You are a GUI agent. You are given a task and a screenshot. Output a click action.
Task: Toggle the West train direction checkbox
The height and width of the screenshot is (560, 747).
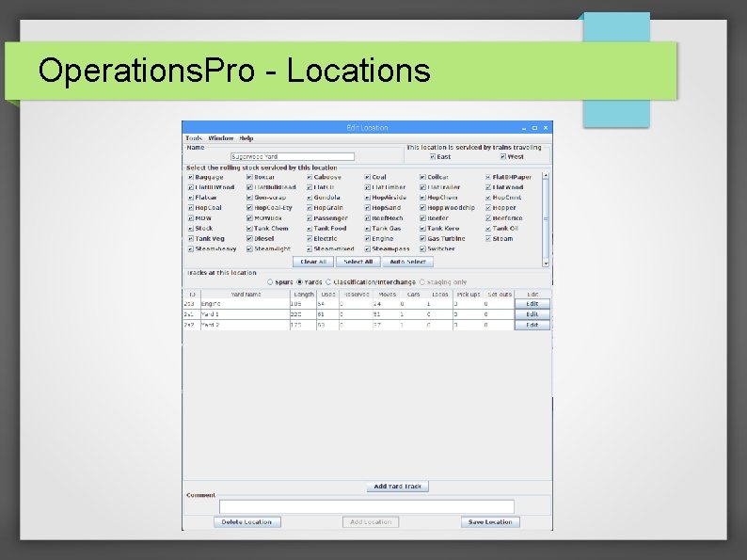[x=503, y=156]
